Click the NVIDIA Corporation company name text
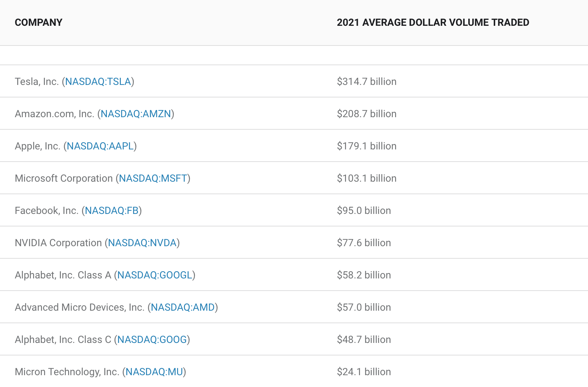Viewport: 588px width, 387px height. pyautogui.click(x=58, y=243)
